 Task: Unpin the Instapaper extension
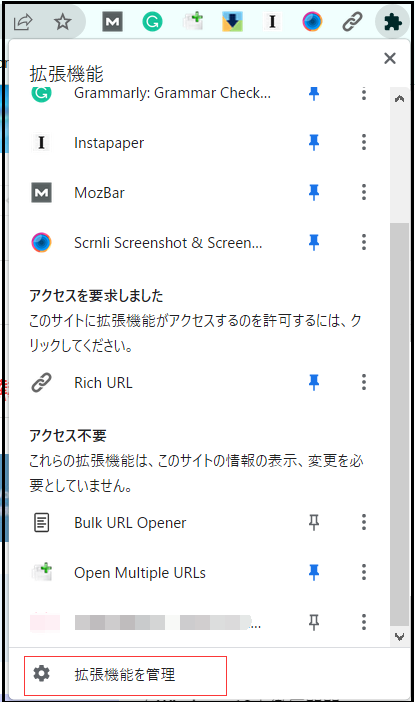pos(314,142)
